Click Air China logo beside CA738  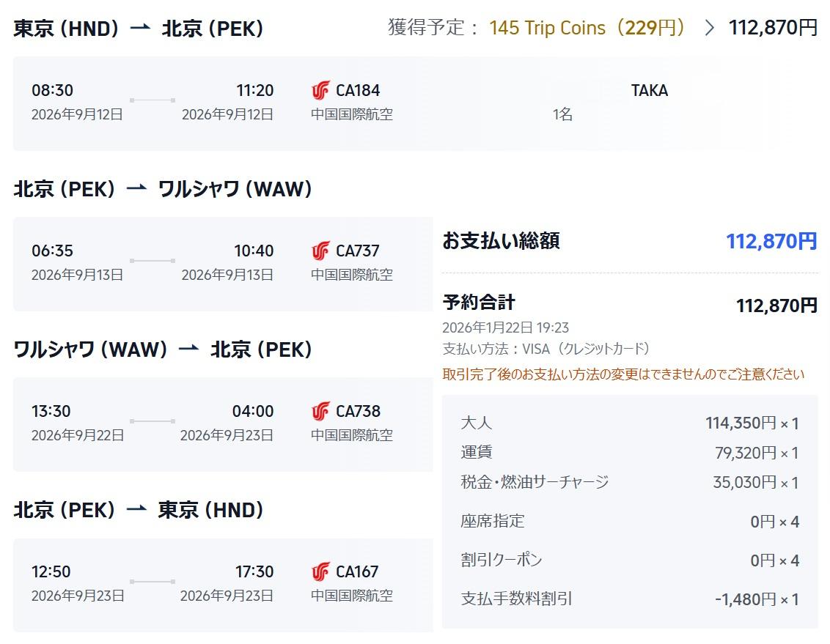tap(320, 411)
